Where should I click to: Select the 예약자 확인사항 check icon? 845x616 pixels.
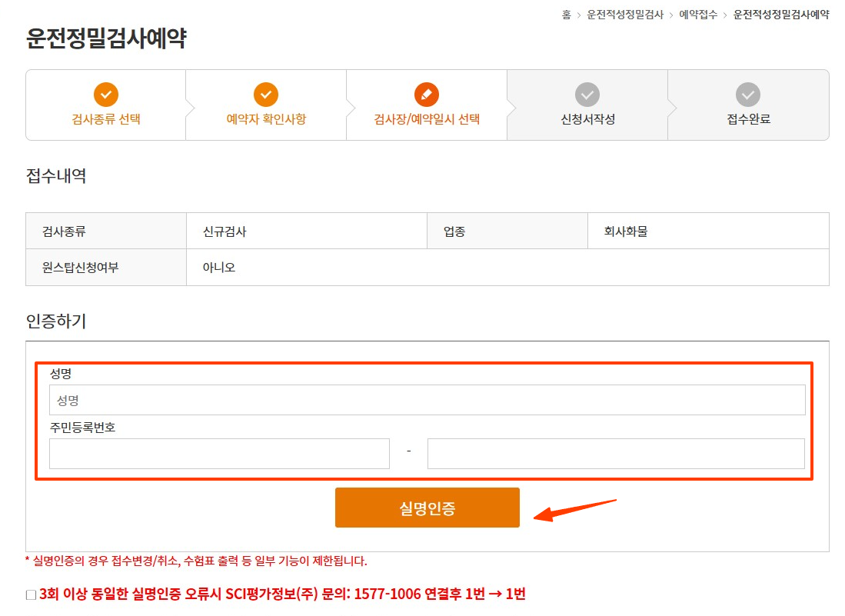click(x=266, y=95)
